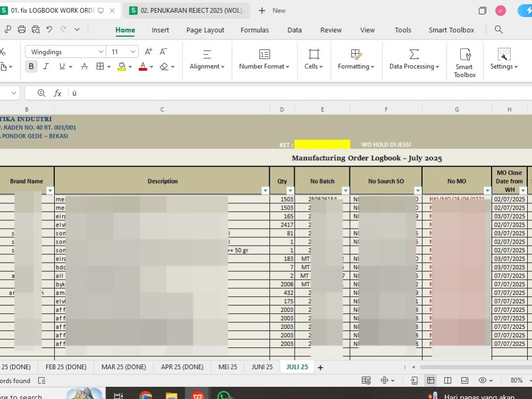Screen dimensions: 532x399
Task: Open new document tab plus
Action: [262, 11]
